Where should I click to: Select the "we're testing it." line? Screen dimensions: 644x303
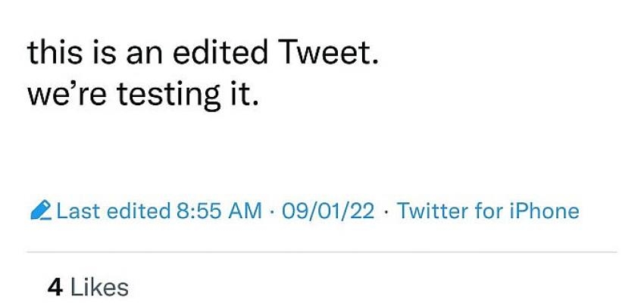click(x=143, y=96)
